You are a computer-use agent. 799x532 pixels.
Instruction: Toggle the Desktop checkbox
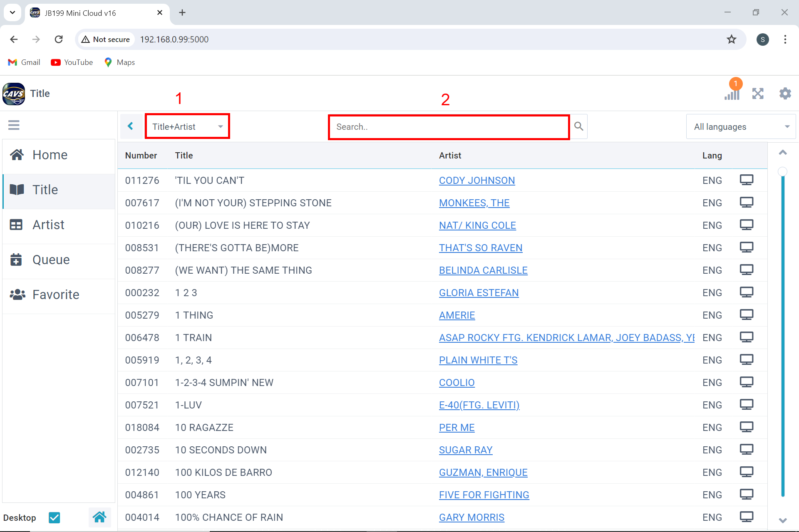tap(54, 517)
